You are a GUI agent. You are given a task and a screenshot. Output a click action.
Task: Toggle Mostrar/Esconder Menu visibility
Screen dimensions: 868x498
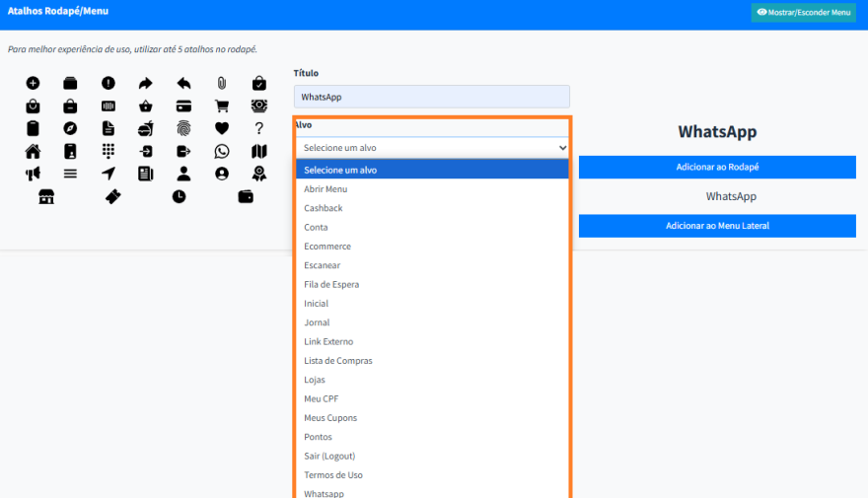coord(803,13)
